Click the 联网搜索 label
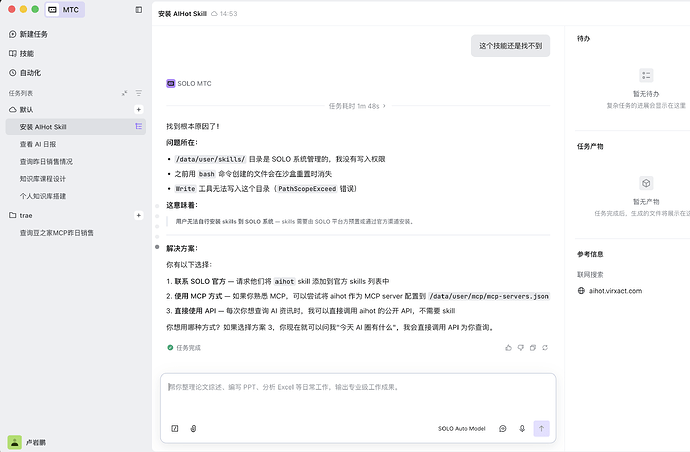This screenshot has width=690, height=452. tap(590, 275)
